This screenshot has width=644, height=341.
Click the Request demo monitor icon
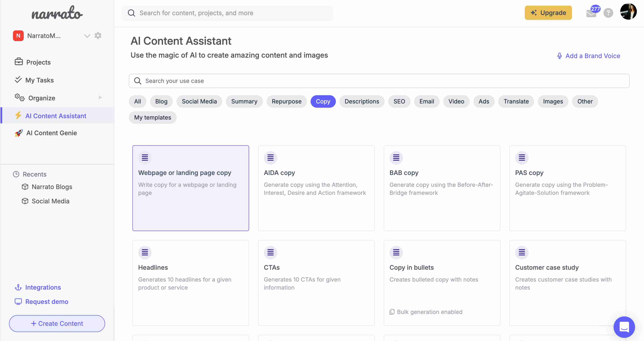(18, 301)
